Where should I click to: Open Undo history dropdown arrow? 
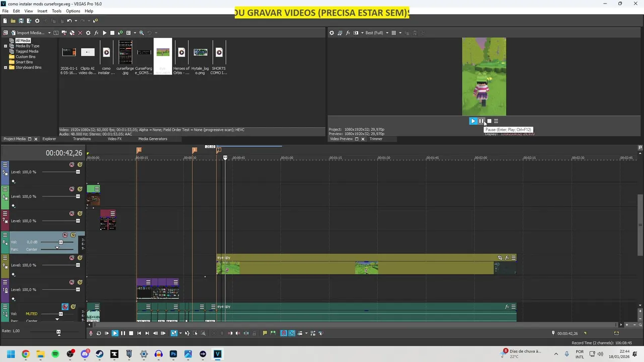pyautogui.click(x=76, y=21)
